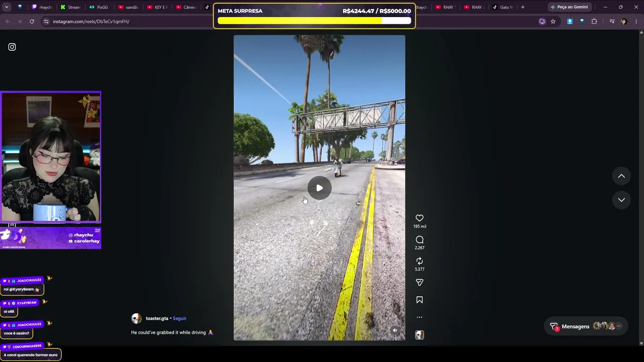This screenshot has height=362, width=644.
Task: Open the diamond extension icon in toolbar
Action: pos(582,22)
